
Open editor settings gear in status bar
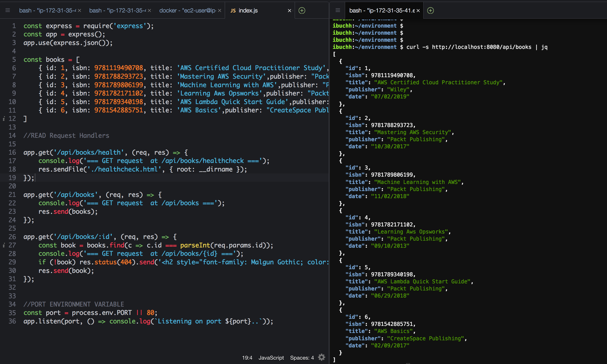(321, 357)
